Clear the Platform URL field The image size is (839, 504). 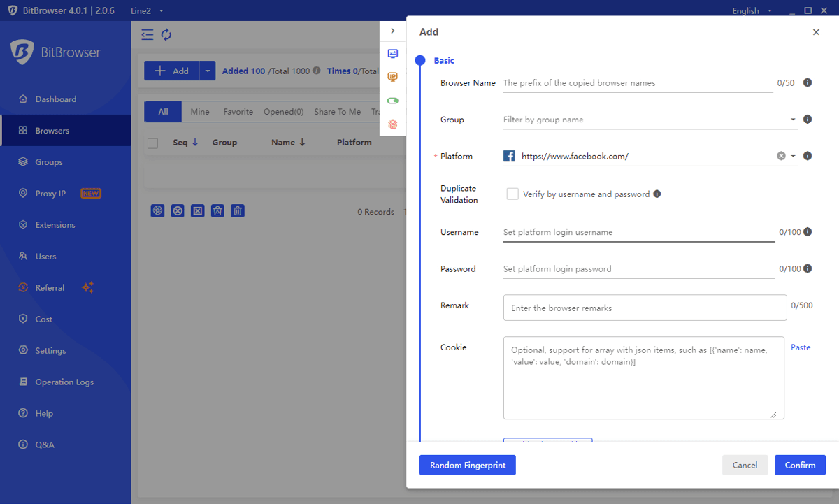(x=781, y=156)
